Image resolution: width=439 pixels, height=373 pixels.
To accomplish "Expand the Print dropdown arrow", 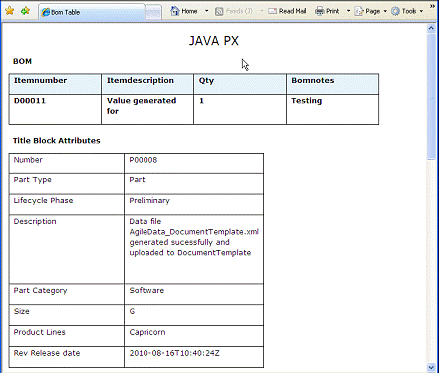I will tap(348, 11).
